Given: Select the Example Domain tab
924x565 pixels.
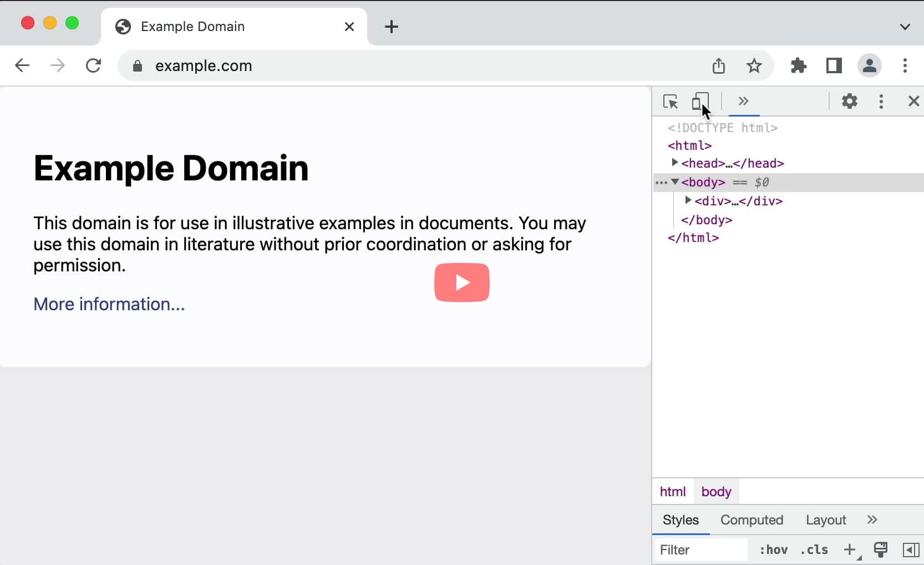Looking at the screenshot, I should pyautogui.click(x=234, y=27).
